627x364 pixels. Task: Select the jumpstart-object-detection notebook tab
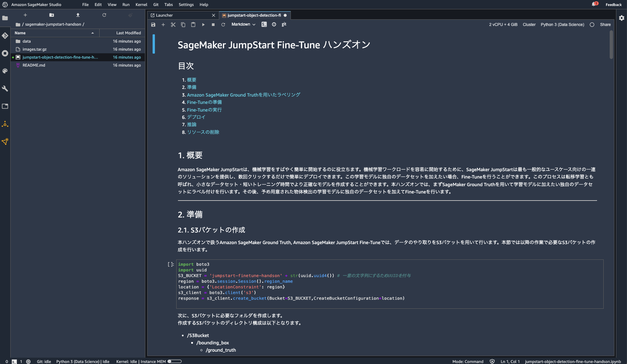[255, 15]
